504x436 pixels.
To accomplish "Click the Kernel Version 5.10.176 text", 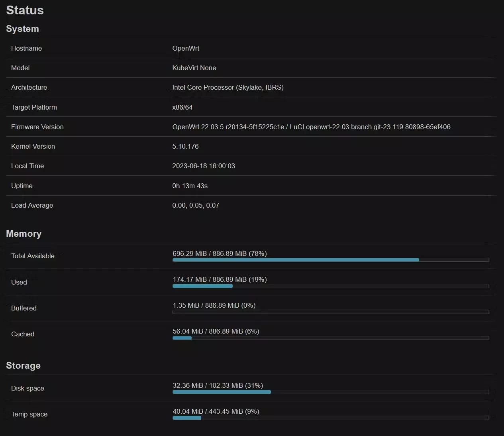I will pos(186,146).
